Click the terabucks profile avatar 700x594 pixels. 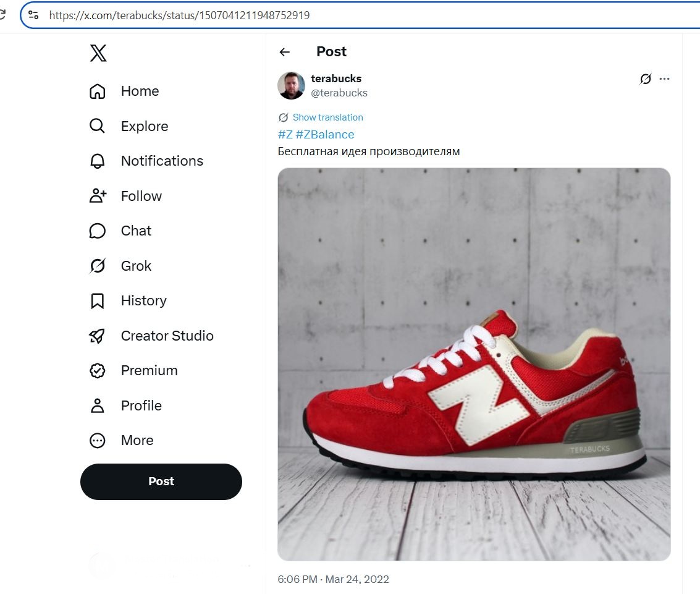tap(291, 85)
